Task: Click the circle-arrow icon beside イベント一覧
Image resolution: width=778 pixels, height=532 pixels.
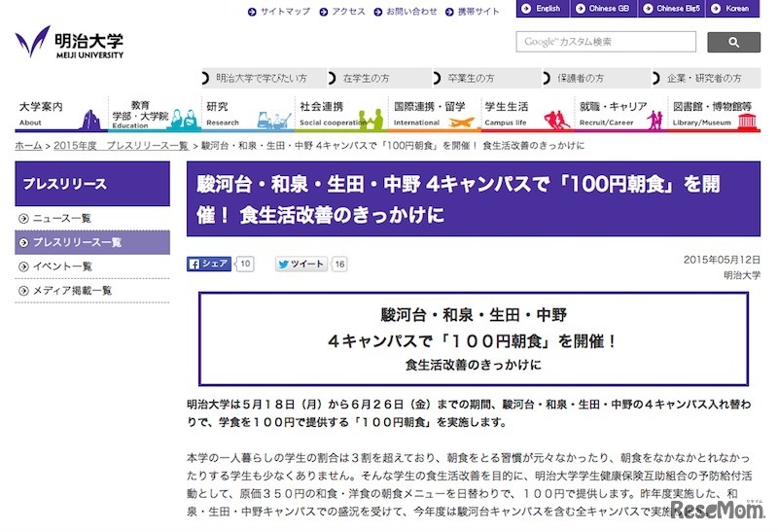Action: point(23,266)
